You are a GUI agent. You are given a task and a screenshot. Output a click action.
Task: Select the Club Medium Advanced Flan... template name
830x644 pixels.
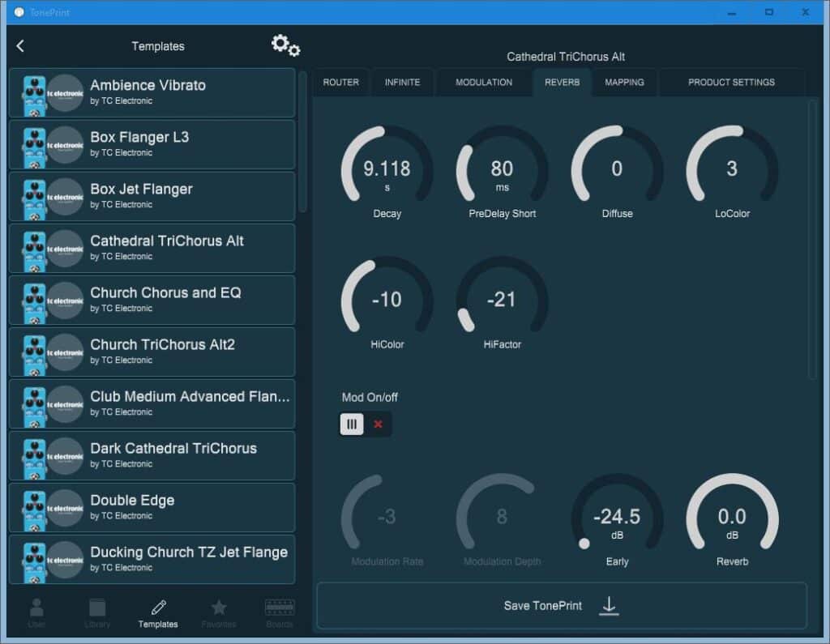point(190,396)
